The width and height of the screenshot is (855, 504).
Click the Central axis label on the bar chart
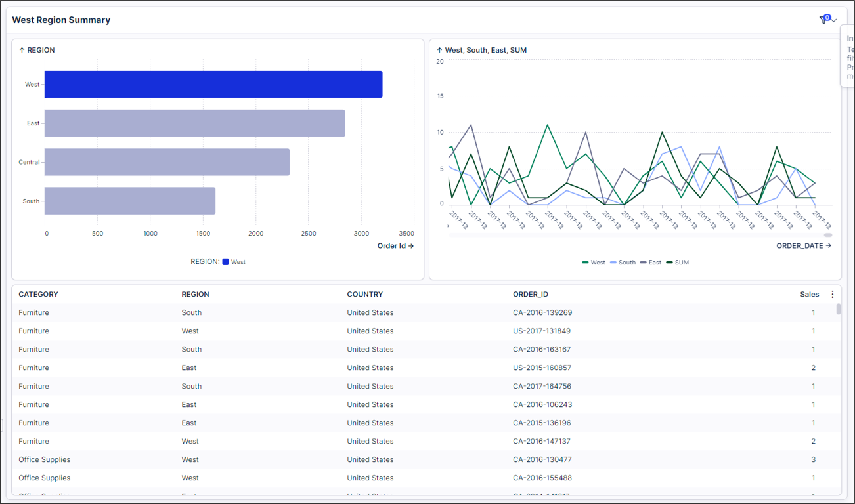click(x=29, y=162)
